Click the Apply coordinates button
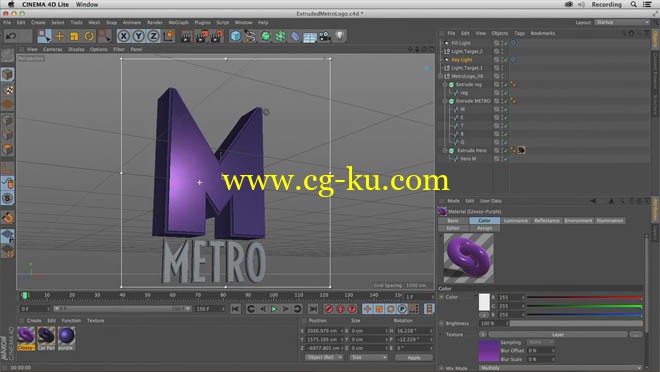 414,357
